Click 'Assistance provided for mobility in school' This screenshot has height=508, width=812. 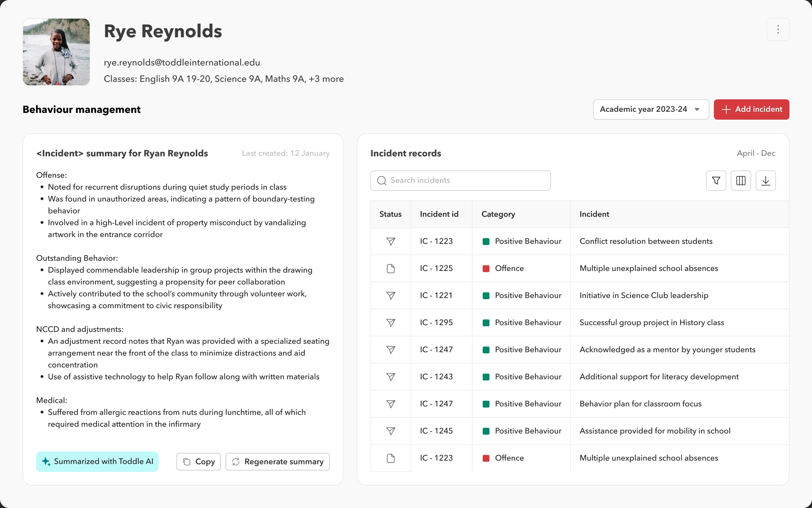tap(655, 431)
